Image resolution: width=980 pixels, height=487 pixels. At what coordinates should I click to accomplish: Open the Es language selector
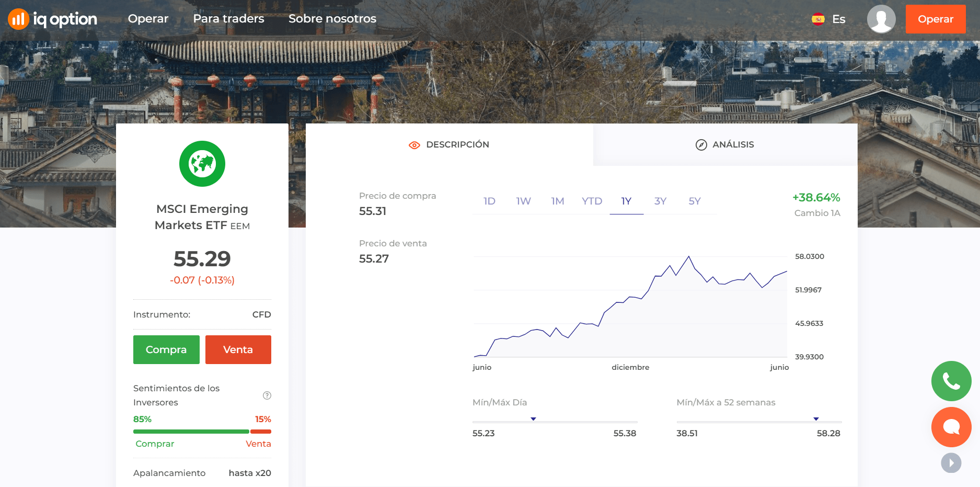838,19
